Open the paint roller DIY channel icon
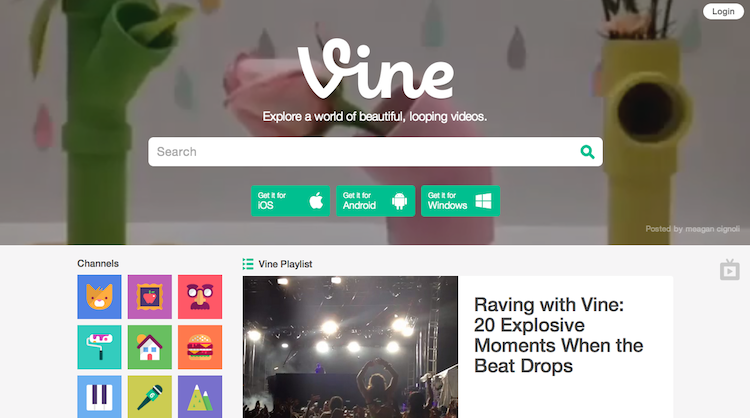Image resolution: width=750 pixels, height=418 pixels. pos(99,347)
